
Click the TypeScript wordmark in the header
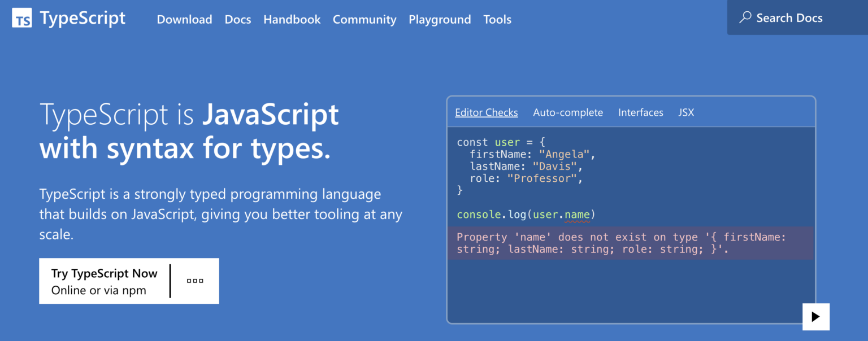click(x=82, y=18)
